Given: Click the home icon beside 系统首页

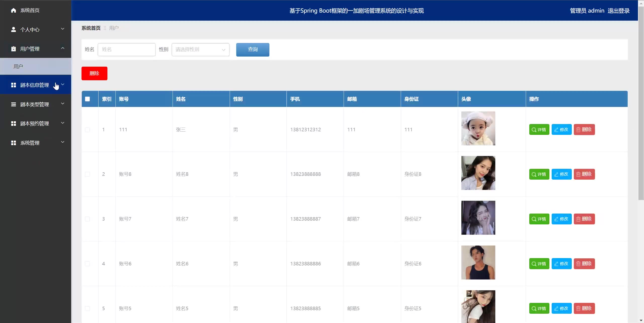Looking at the screenshot, I should point(14,10).
